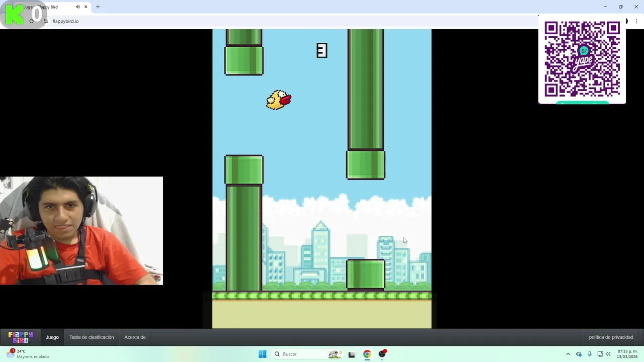Open the Windows Start menu
Screen dimensions: 644x362
262,354
